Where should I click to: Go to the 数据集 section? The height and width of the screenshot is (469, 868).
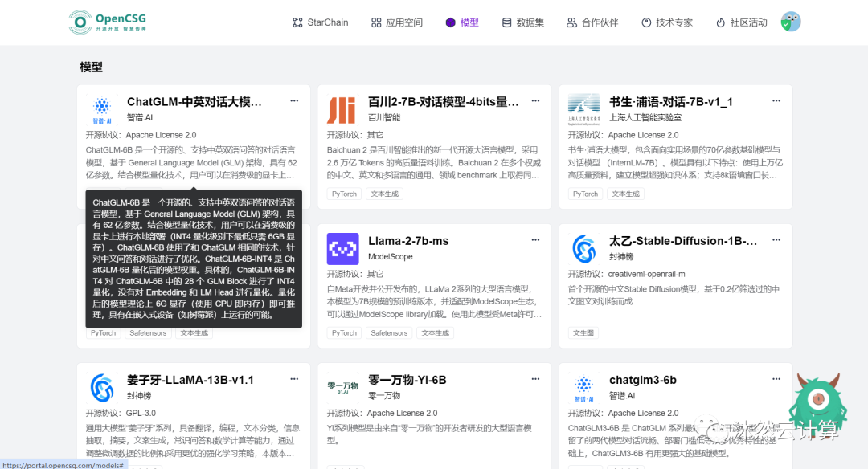click(523, 22)
